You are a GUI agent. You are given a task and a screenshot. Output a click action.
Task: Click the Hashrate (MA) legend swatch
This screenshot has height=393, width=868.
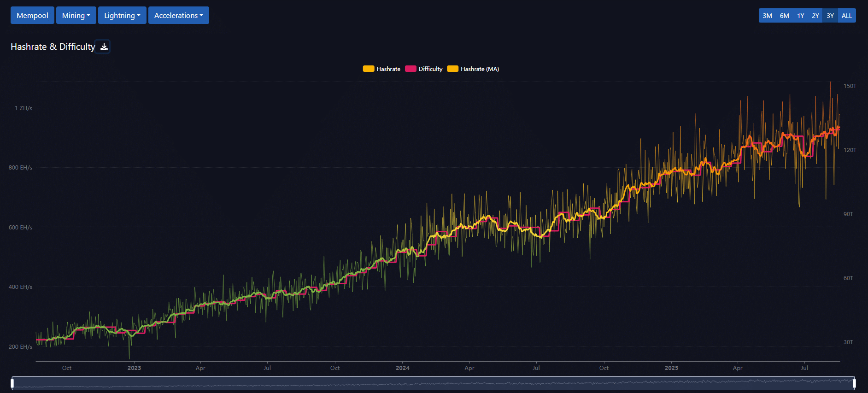click(x=453, y=69)
